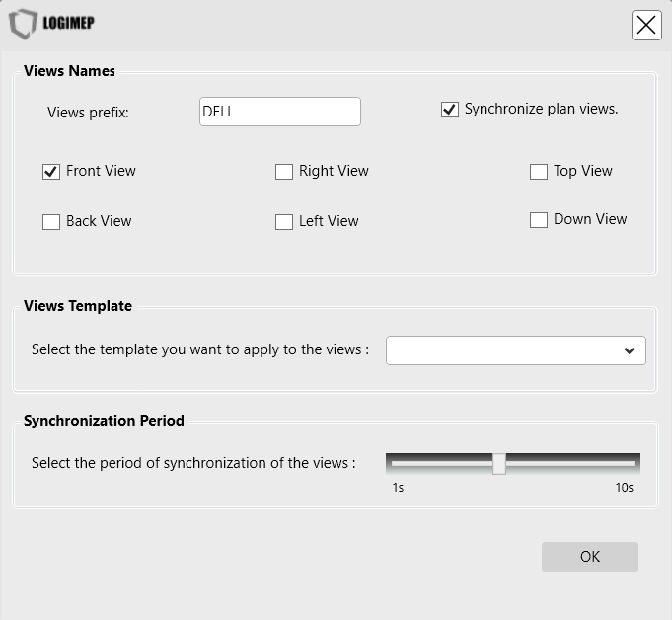Open the views template combo box
This screenshot has height=620, width=672.
(x=503, y=350)
